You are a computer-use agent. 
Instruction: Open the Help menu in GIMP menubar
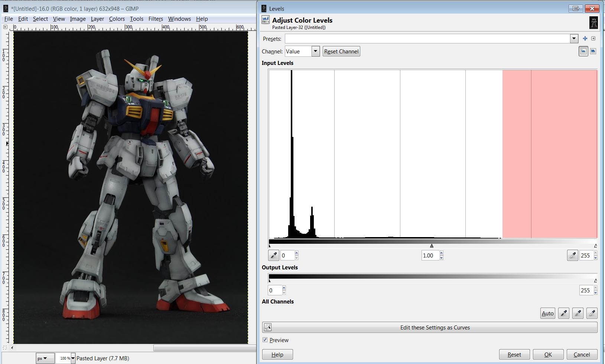pyautogui.click(x=202, y=19)
